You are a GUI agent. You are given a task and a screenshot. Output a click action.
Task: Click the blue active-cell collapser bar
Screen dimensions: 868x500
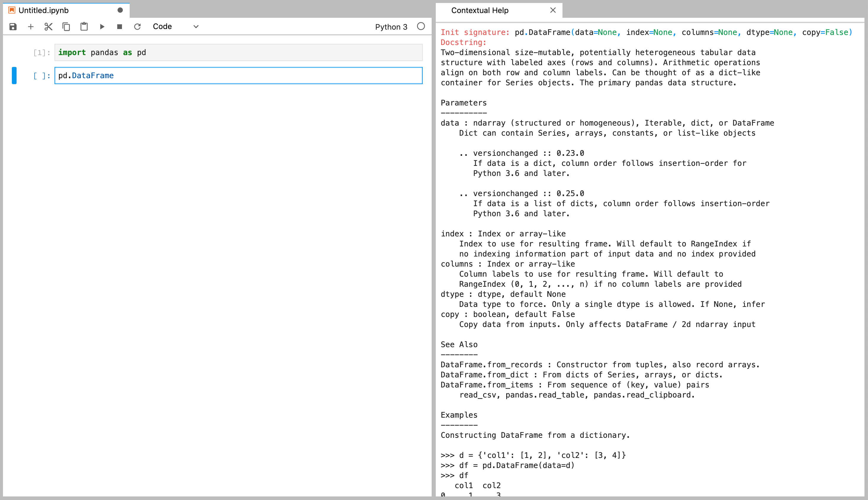(14, 76)
